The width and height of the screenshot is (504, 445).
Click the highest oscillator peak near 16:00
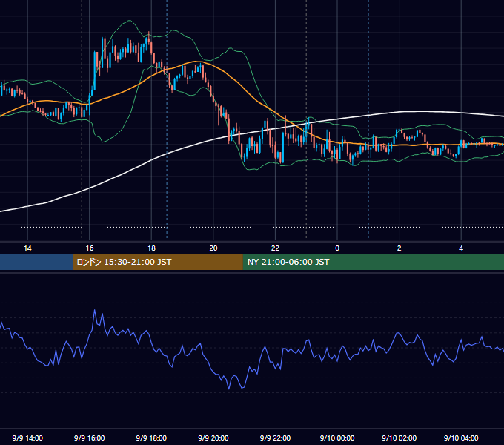95,310
